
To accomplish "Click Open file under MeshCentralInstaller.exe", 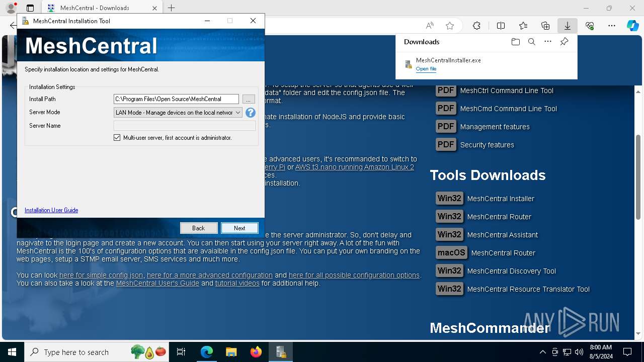I will coord(426,69).
